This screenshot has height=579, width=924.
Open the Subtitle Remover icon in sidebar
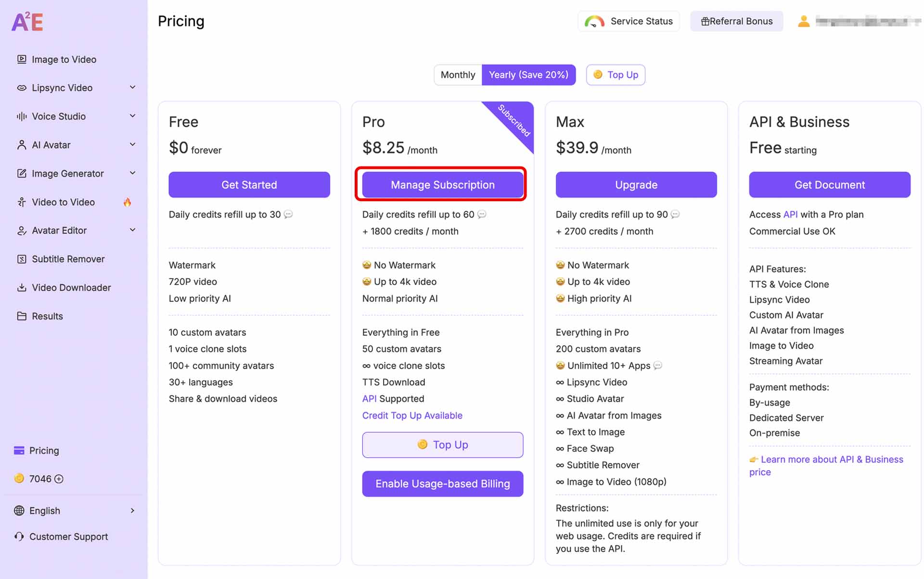22,259
